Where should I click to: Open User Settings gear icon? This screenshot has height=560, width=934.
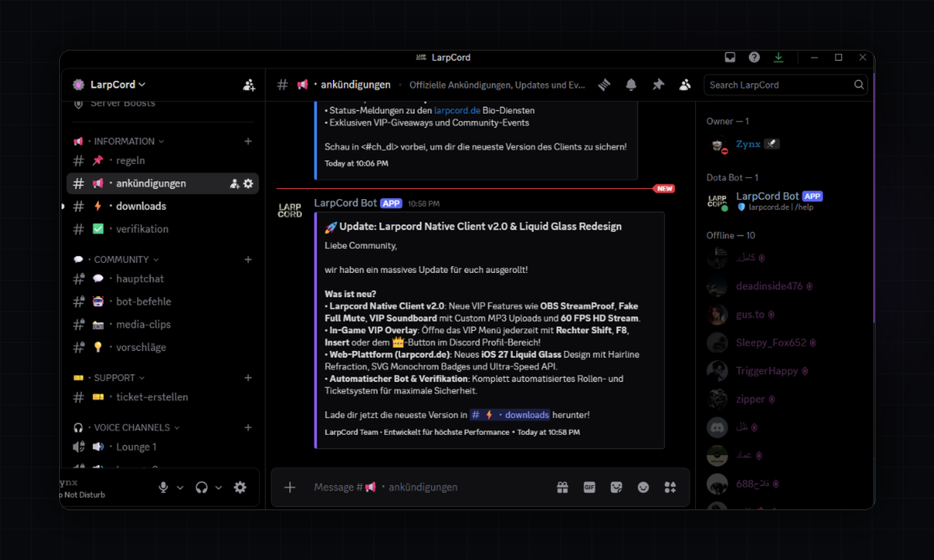coord(241,488)
